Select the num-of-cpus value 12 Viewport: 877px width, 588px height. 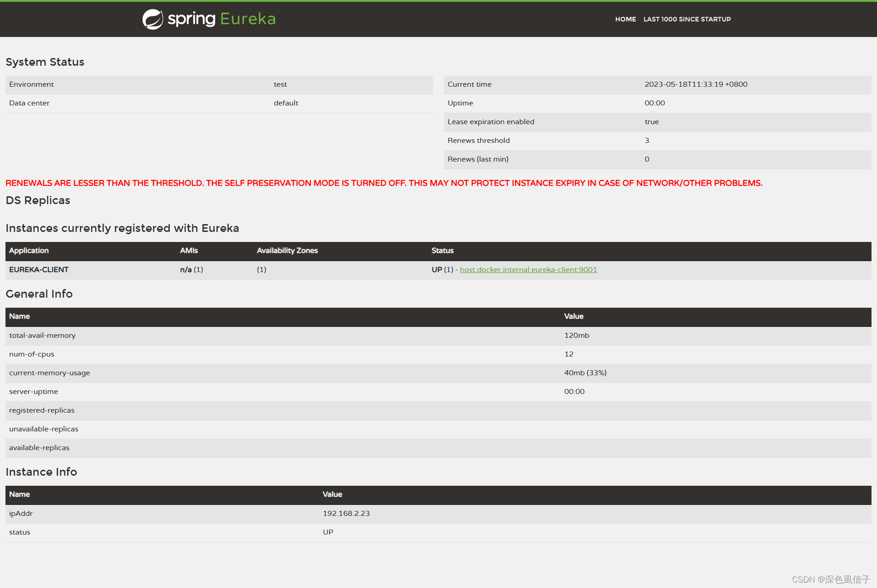coord(569,354)
